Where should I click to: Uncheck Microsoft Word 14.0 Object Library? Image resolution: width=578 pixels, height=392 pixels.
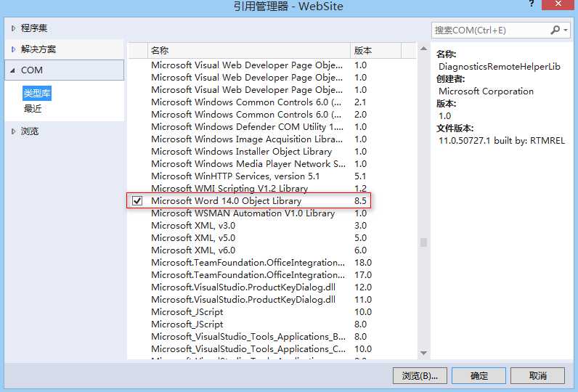tap(137, 201)
